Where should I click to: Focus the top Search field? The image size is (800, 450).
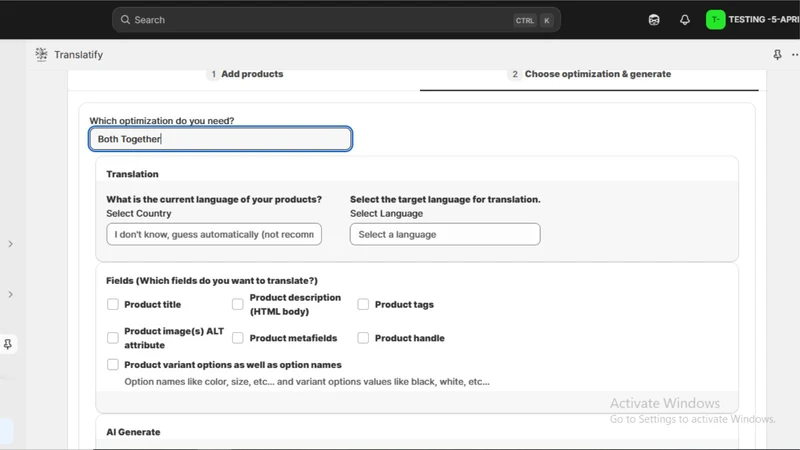coord(336,20)
